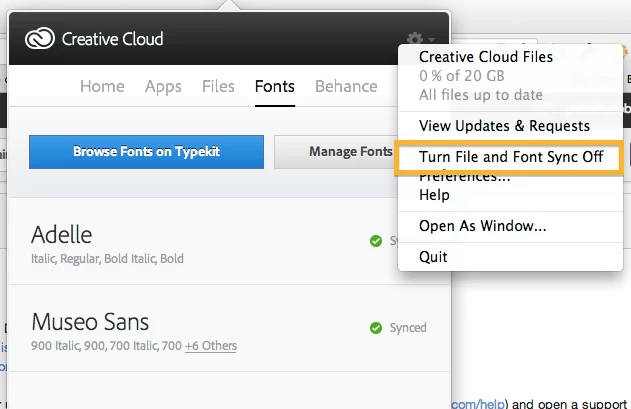Select Turn File and Font Sync Off
The image size is (631, 409).
click(x=511, y=157)
